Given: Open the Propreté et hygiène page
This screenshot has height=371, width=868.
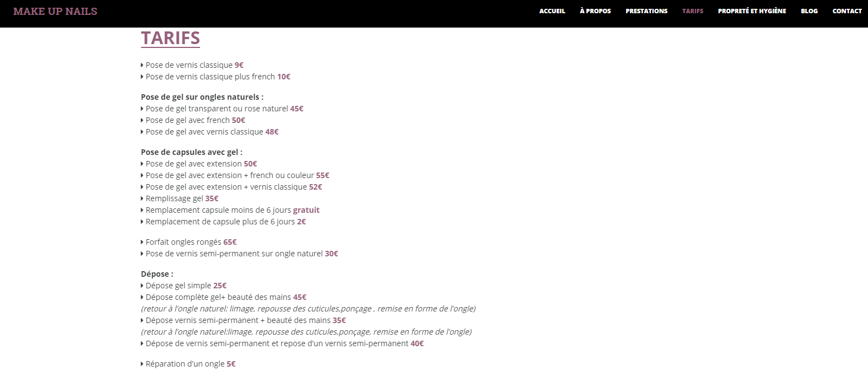Looking at the screenshot, I should (752, 11).
